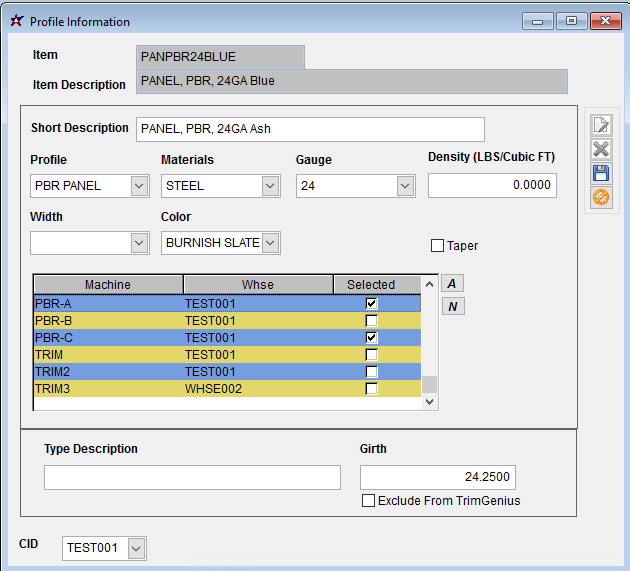Uncheck the Selected box for PBR-A

[x=372, y=303]
